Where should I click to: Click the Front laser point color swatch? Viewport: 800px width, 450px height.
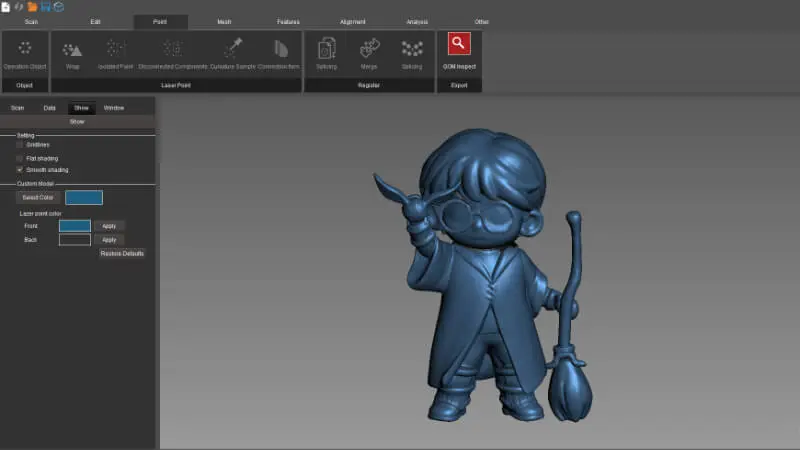[74, 226]
